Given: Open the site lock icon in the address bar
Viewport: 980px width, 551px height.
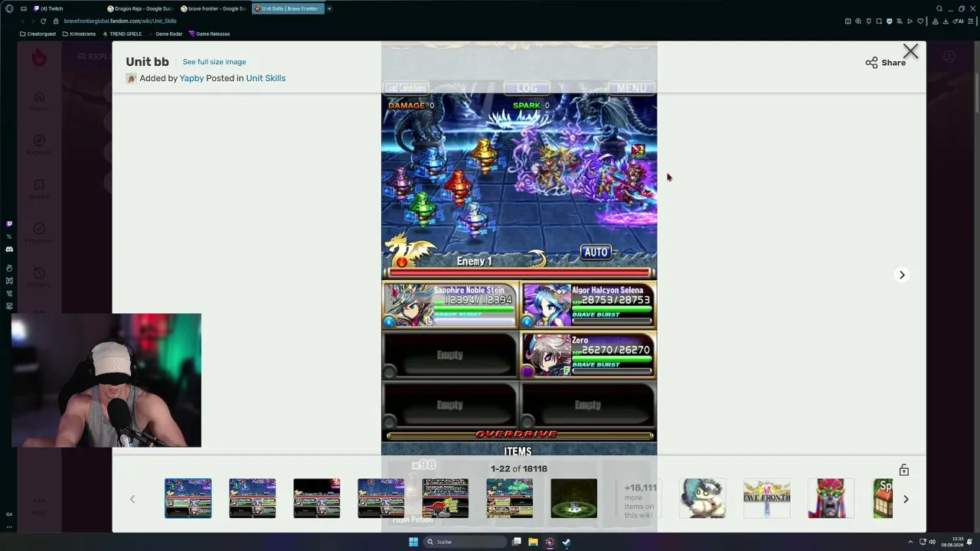Looking at the screenshot, I should [57, 21].
